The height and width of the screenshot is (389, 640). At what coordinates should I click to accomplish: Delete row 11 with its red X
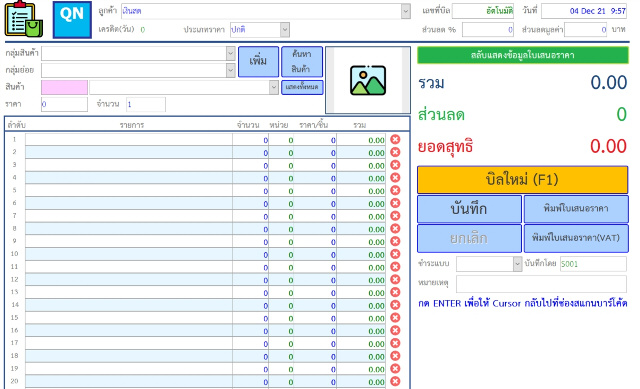(395, 267)
